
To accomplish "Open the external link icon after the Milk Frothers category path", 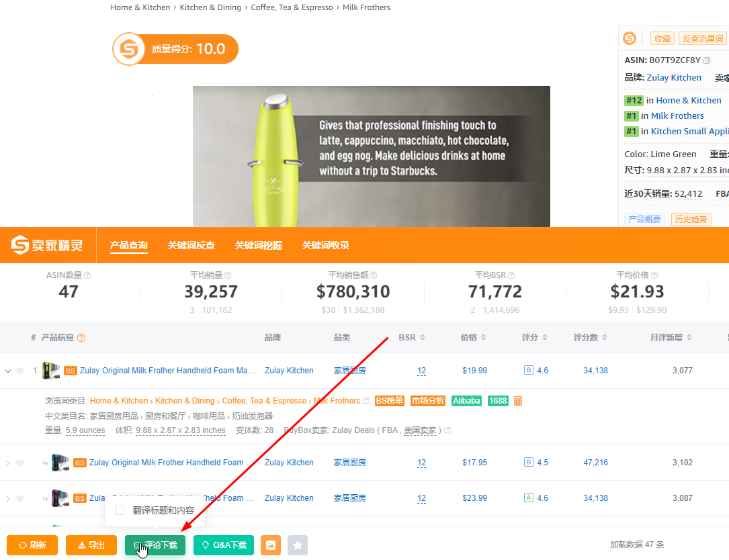I will click(x=366, y=401).
